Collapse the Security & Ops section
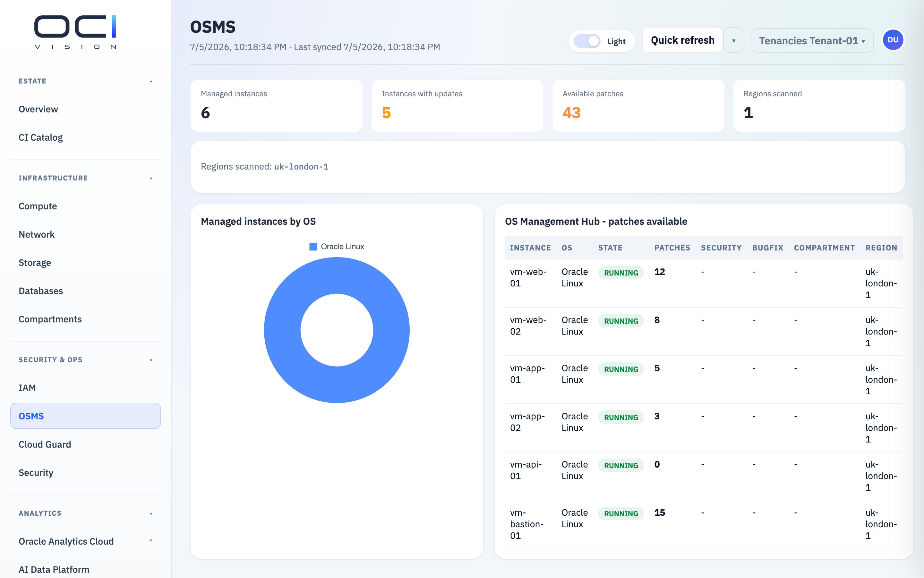This screenshot has width=924, height=578. 86,360
